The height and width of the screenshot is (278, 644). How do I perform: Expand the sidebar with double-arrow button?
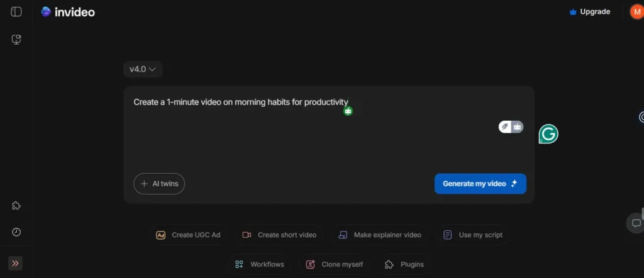pyautogui.click(x=15, y=263)
